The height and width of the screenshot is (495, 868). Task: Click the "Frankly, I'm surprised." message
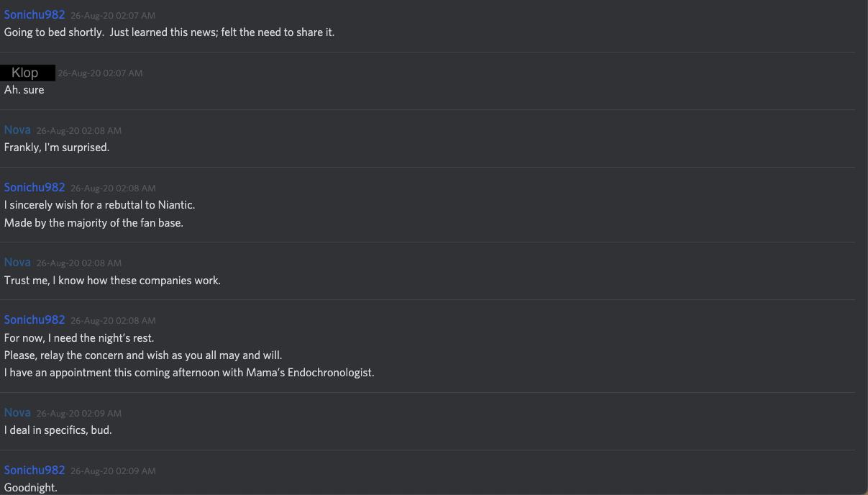pyautogui.click(x=57, y=147)
